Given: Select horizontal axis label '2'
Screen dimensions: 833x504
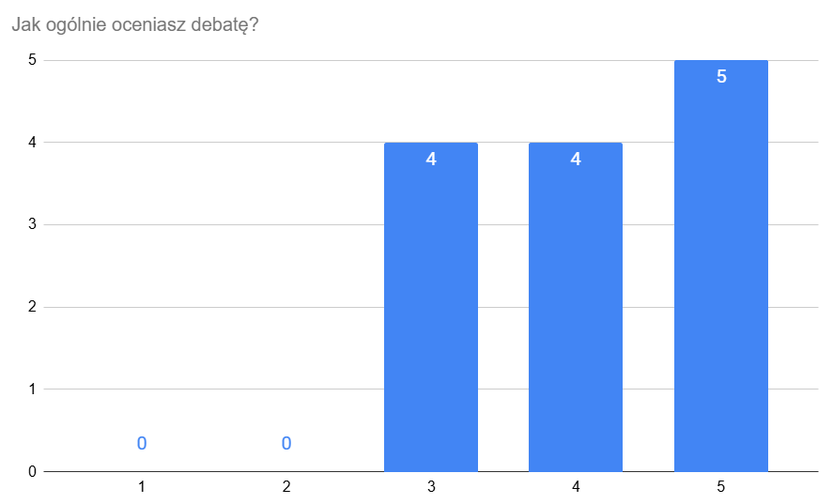Looking at the screenshot, I should pos(286,487).
